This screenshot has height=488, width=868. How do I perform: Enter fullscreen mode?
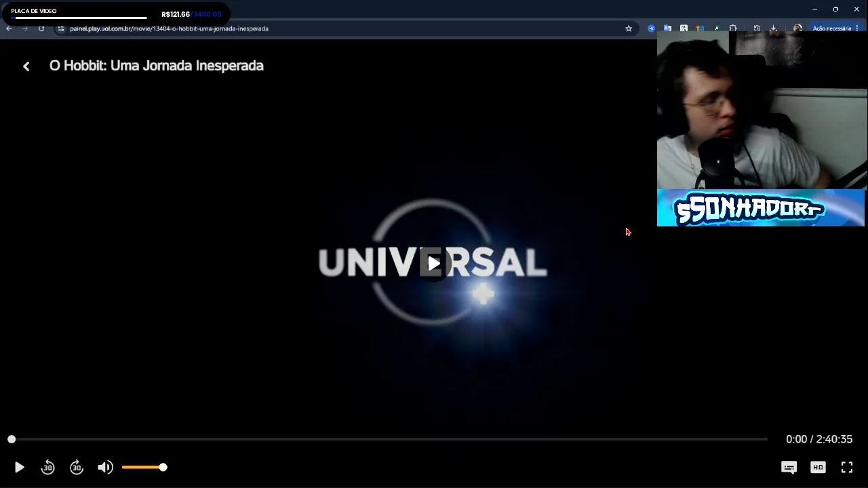point(847,467)
